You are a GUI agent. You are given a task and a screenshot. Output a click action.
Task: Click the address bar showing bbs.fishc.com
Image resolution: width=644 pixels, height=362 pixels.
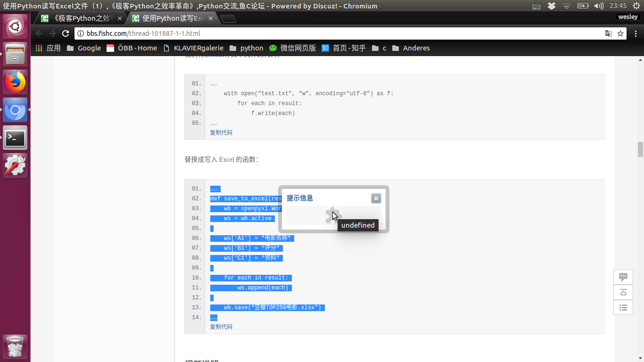tap(330, 33)
